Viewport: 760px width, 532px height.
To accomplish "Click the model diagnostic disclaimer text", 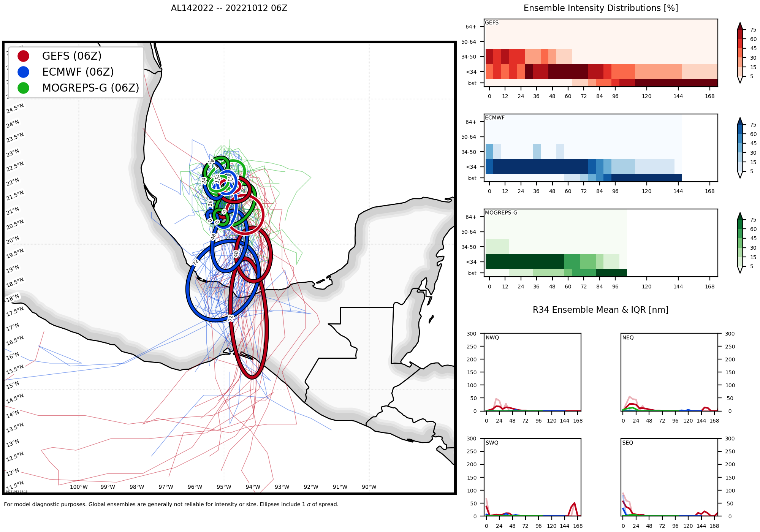I will [x=171, y=504].
